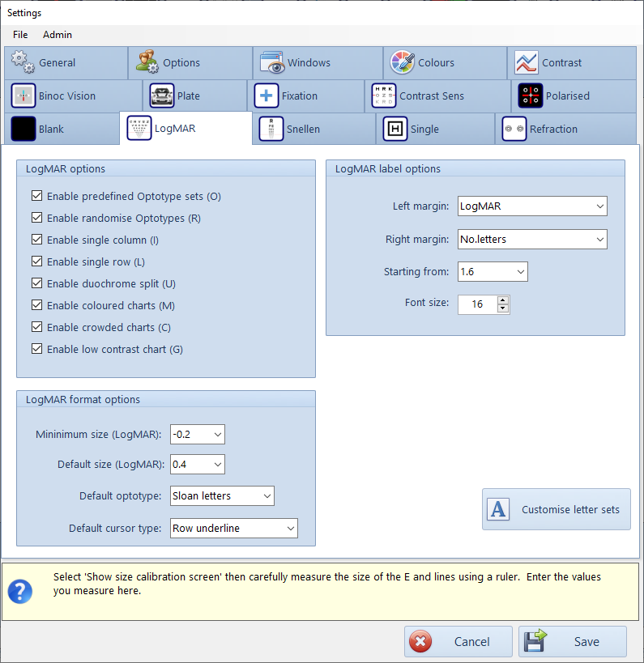Toggle Enable low contrast chart checkbox
This screenshot has width=644, height=663.
(x=36, y=349)
